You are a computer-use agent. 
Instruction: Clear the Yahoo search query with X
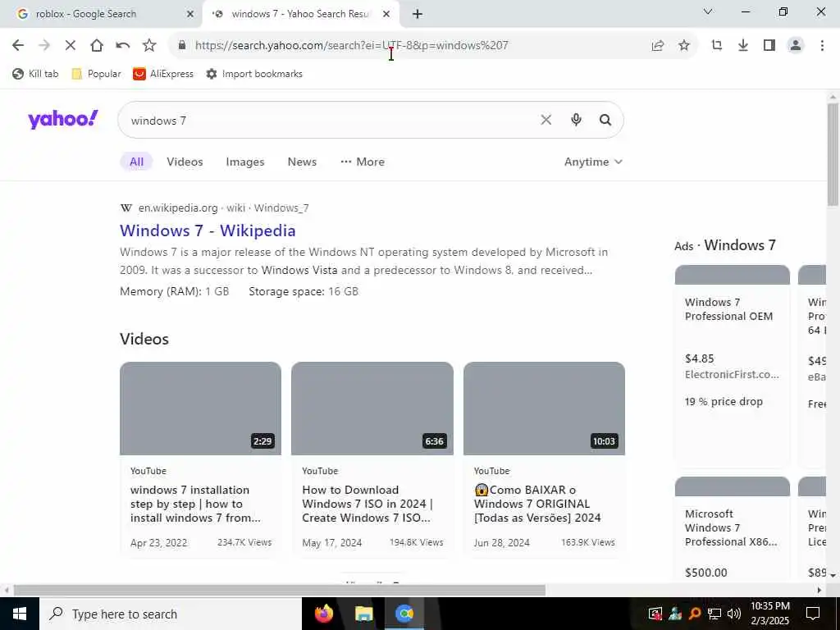pyautogui.click(x=546, y=120)
